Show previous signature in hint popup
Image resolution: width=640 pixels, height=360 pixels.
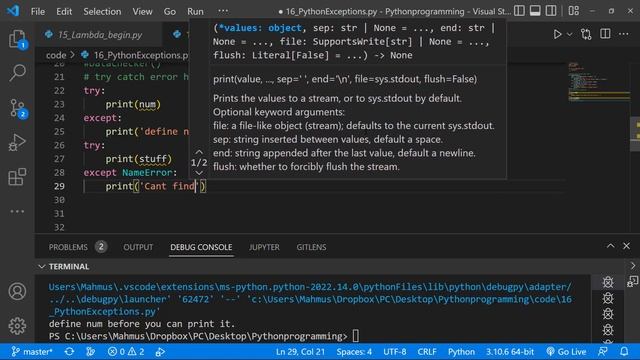(199, 152)
